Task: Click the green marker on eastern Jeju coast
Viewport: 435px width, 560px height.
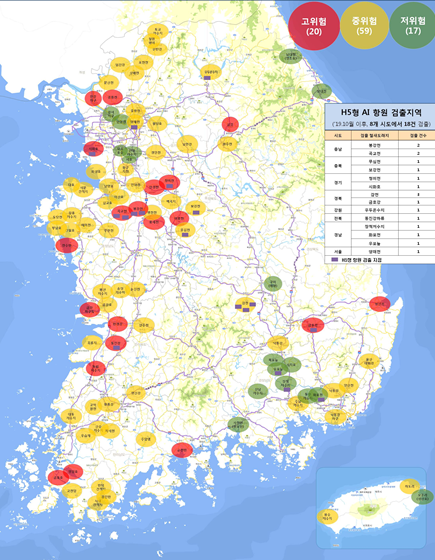Action: pos(422,497)
